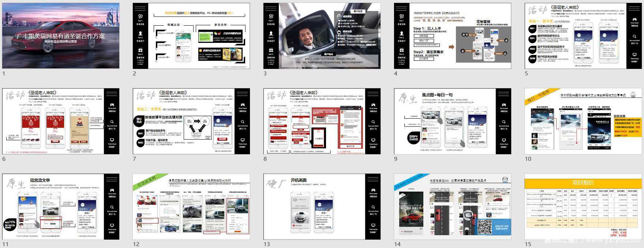Click the hamburger lines icon on slide 9
The width and height of the screenshot is (644, 248).
point(503,94)
